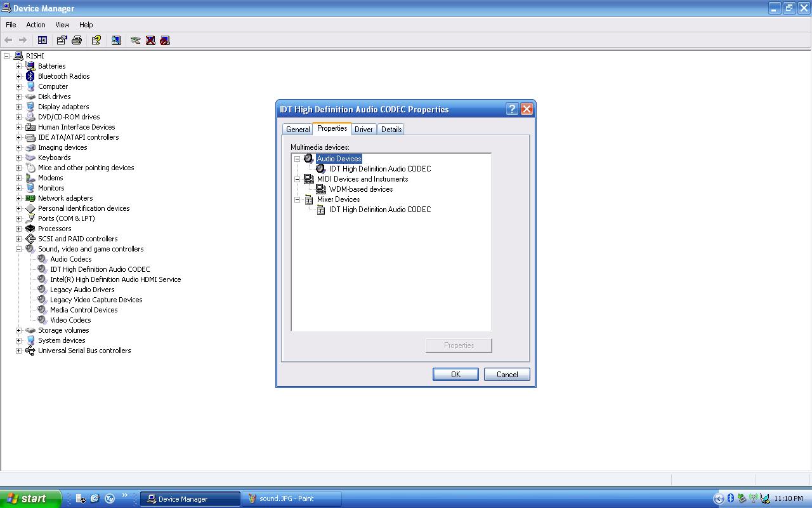Click the Universal Serial Bus controllers icon

click(x=30, y=351)
